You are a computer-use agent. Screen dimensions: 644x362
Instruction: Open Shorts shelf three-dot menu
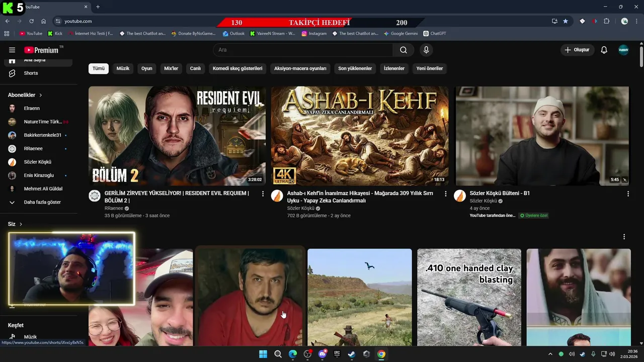coord(624,237)
